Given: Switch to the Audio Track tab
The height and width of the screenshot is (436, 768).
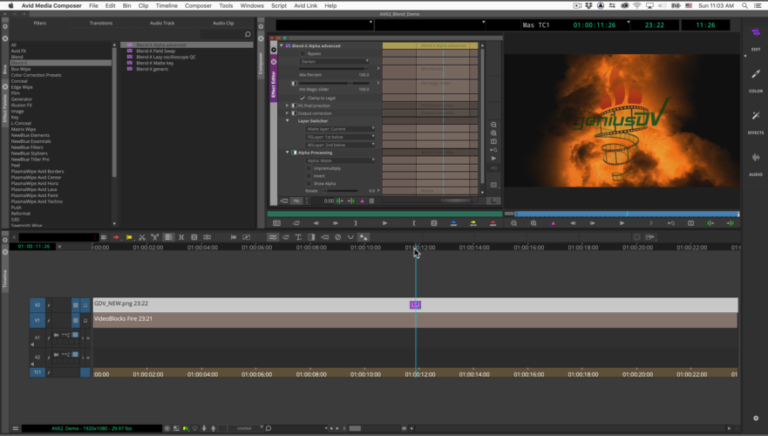Looking at the screenshot, I should [x=162, y=23].
